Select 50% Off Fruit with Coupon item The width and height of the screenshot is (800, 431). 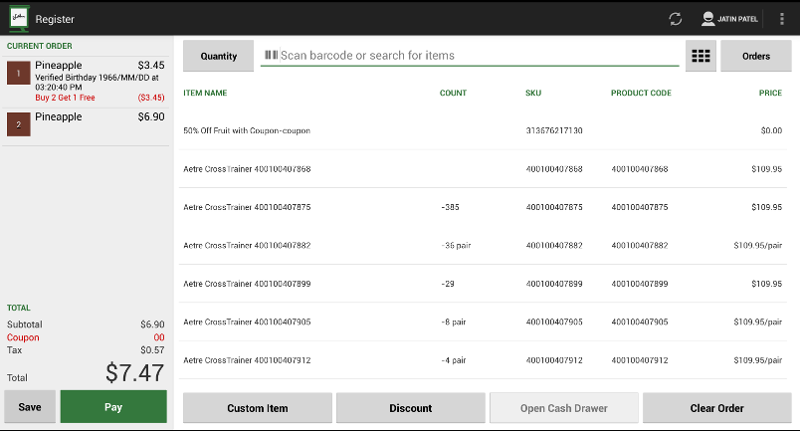point(483,131)
